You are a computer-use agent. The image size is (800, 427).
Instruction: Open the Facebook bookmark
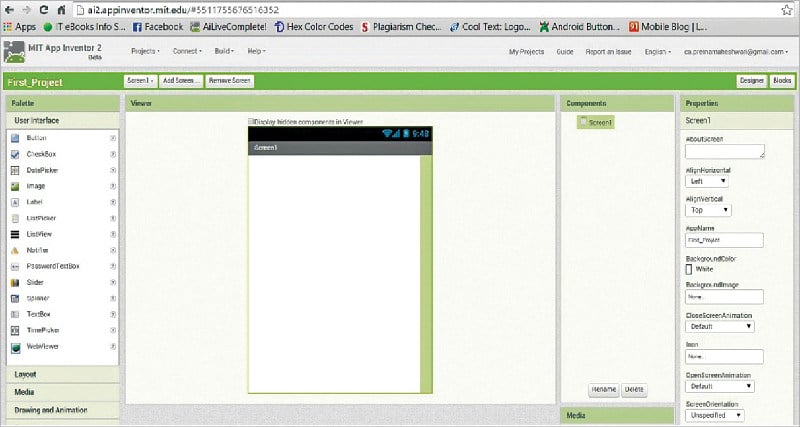click(158, 27)
